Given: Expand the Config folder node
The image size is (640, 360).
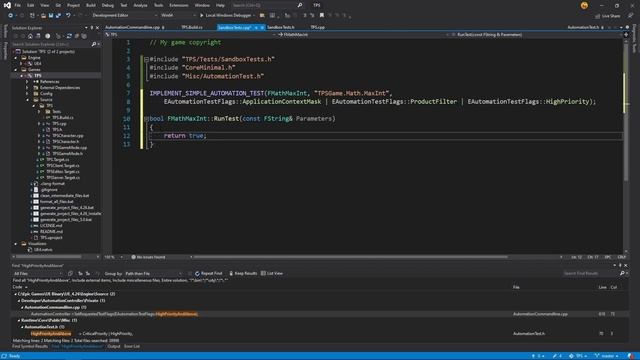Looking at the screenshot, I should pos(27,93).
